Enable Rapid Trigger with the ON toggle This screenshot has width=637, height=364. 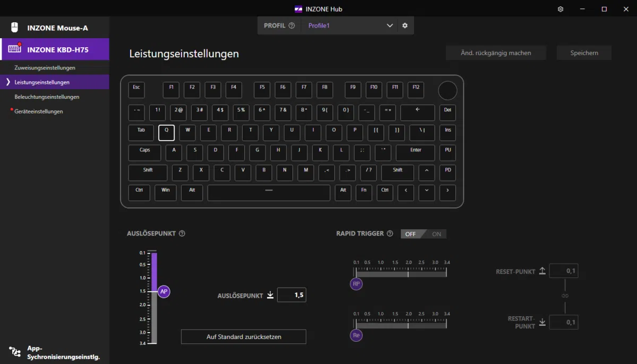(x=436, y=233)
